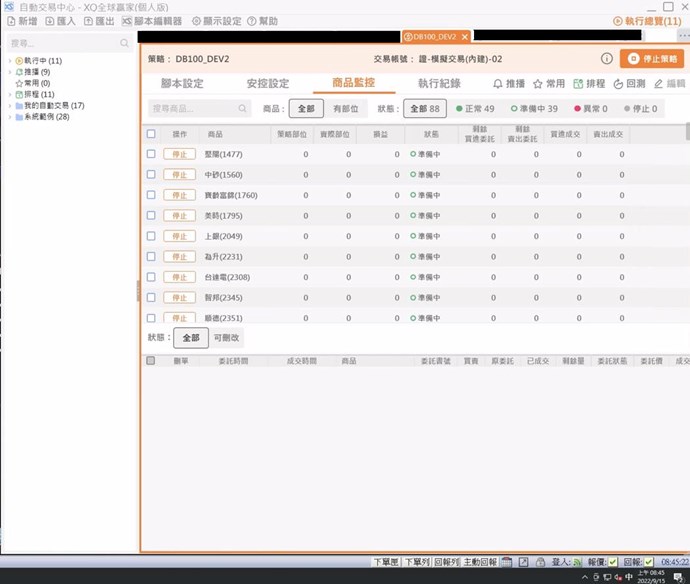Click the 編輯 pencil icon
Screen dimensions: 690x584
point(658,84)
